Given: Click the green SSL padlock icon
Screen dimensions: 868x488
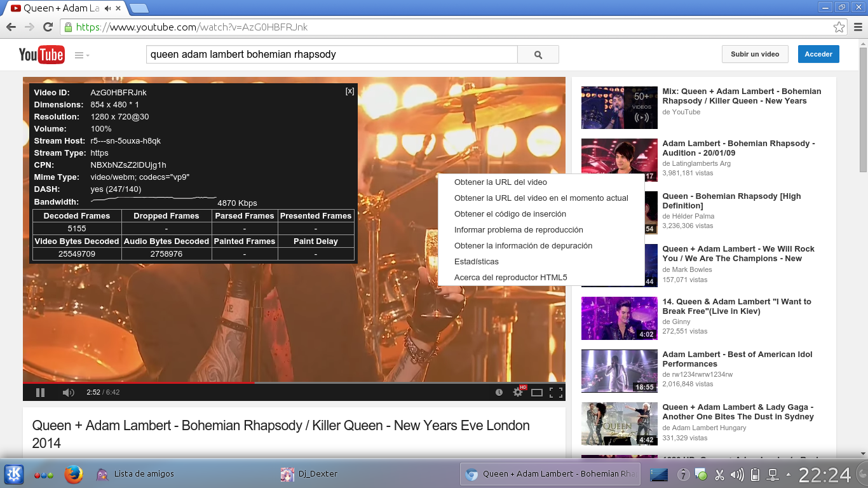Looking at the screenshot, I should pos(68,27).
